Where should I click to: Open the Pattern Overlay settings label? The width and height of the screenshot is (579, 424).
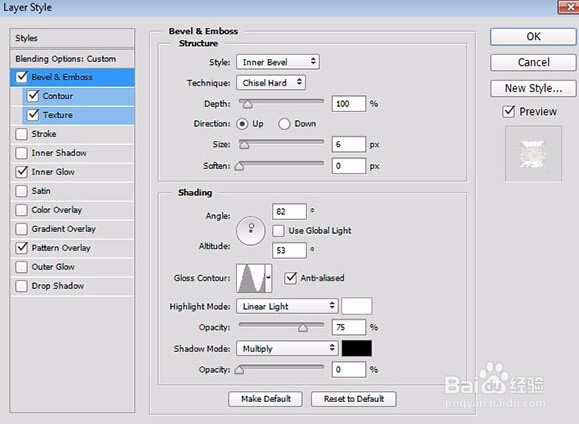(61, 248)
